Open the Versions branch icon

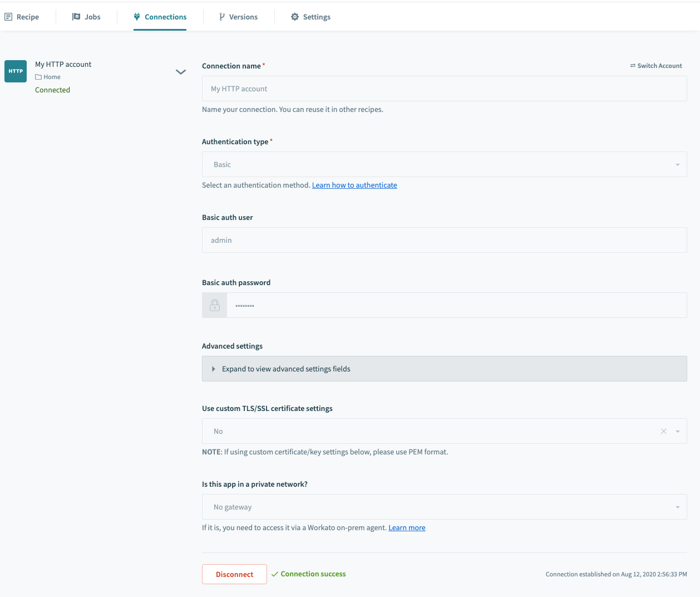click(x=221, y=17)
